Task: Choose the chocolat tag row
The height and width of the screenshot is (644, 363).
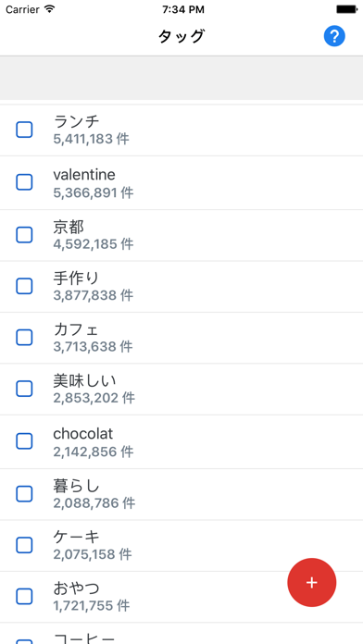Action: (181, 441)
